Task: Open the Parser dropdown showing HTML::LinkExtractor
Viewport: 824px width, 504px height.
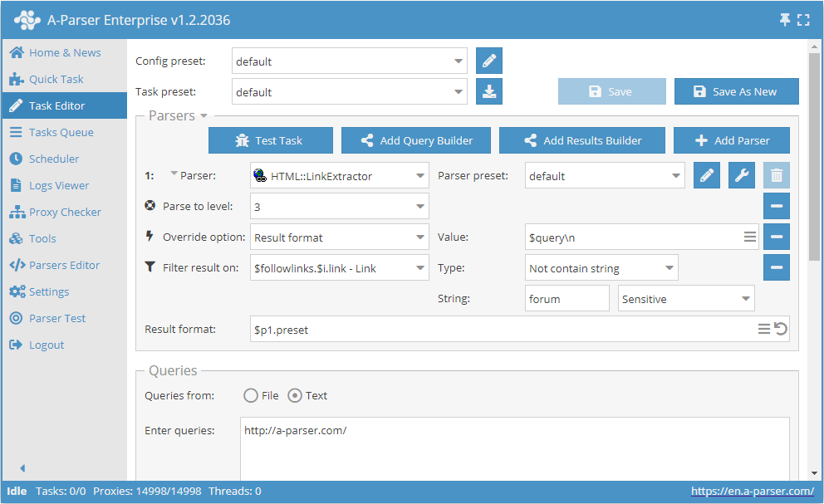Action: (x=339, y=175)
